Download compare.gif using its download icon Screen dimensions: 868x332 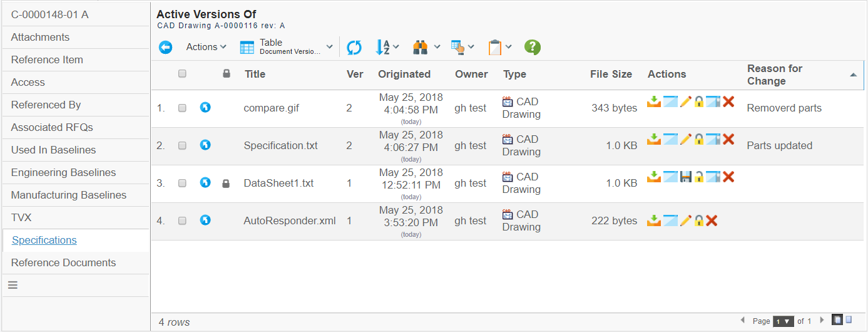[654, 101]
